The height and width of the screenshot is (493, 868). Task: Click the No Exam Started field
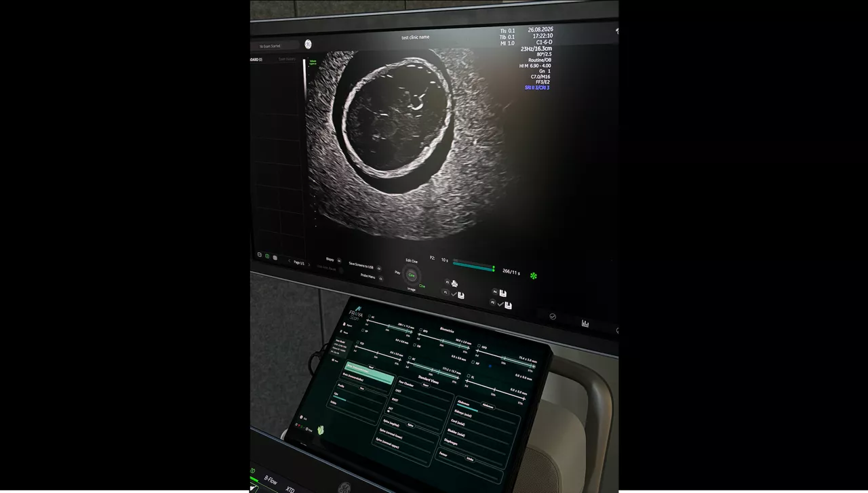click(275, 46)
